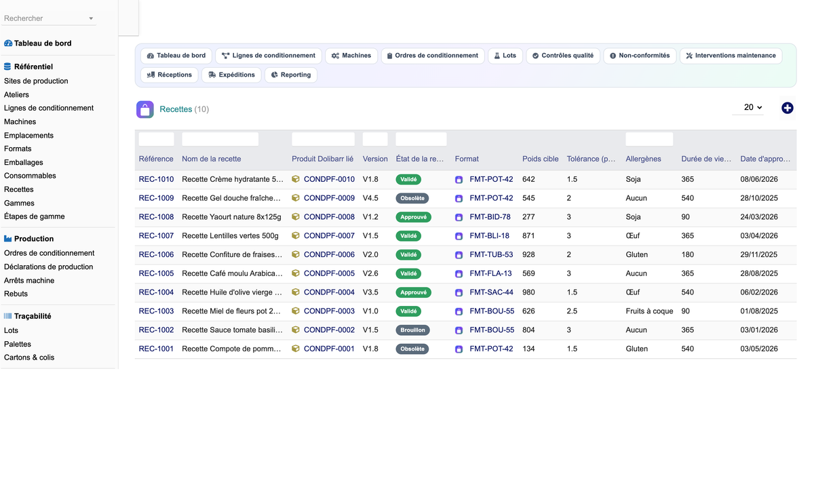814x504 pixels.
Task: Open Emplacements in sidebar
Action: pyautogui.click(x=28, y=136)
